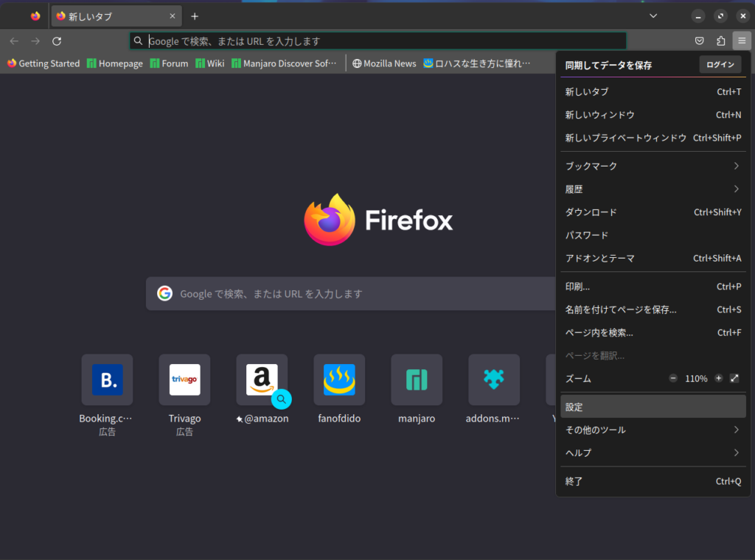Expand the ブックマーク submenu
This screenshot has width=755, height=560.
pos(653,166)
